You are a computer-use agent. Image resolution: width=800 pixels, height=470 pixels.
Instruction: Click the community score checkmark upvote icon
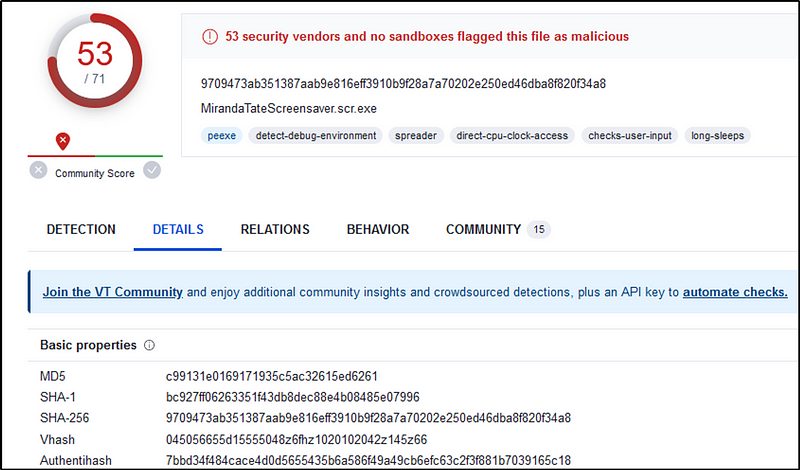[152, 171]
